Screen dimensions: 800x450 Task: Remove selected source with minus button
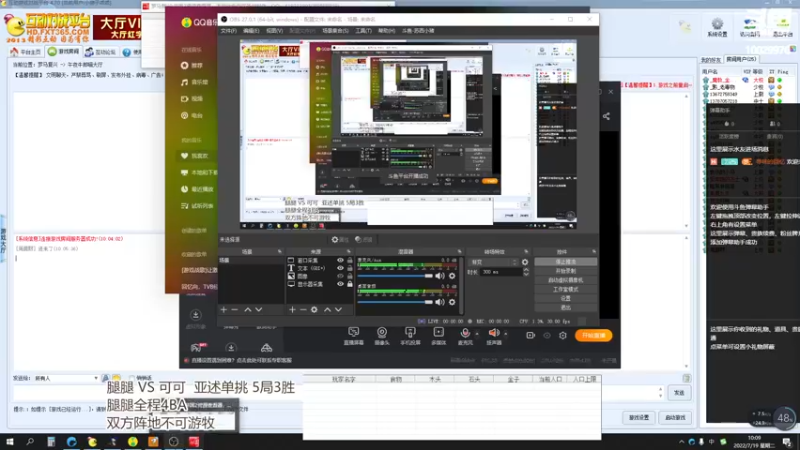coord(303,310)
